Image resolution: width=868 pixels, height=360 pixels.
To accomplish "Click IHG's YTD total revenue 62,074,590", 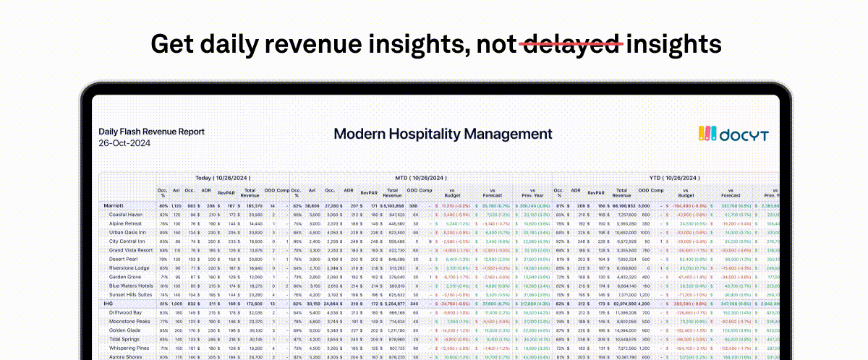I will click(623, 303).
